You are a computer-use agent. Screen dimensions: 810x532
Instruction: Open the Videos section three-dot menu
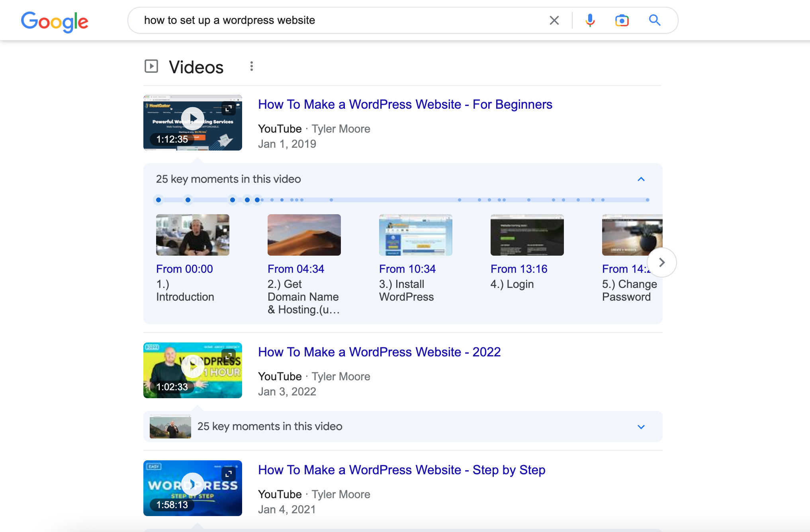(x=251, y=66)
